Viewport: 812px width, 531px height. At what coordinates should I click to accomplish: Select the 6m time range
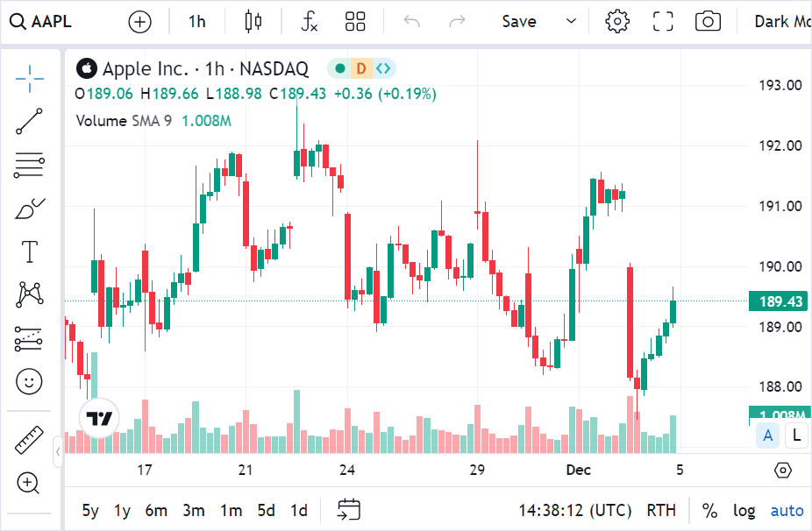(x=156, y=510)
